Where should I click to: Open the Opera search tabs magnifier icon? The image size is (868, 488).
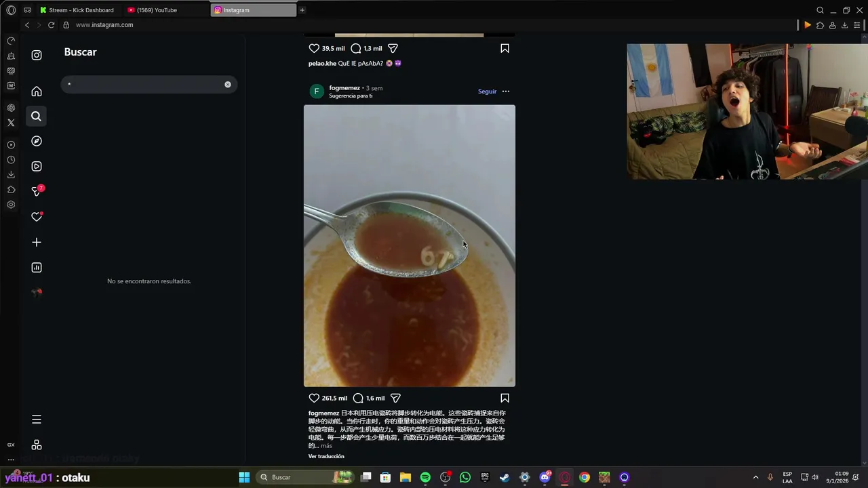coord(820,10)
